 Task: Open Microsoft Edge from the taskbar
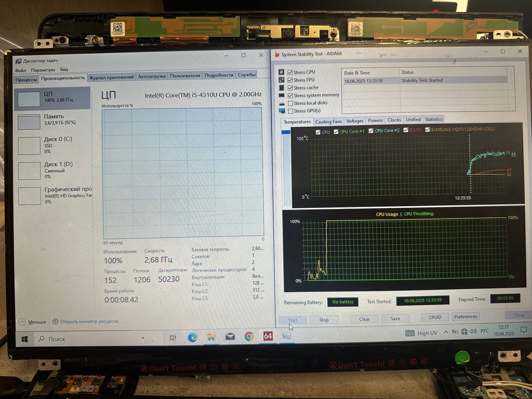192,337
